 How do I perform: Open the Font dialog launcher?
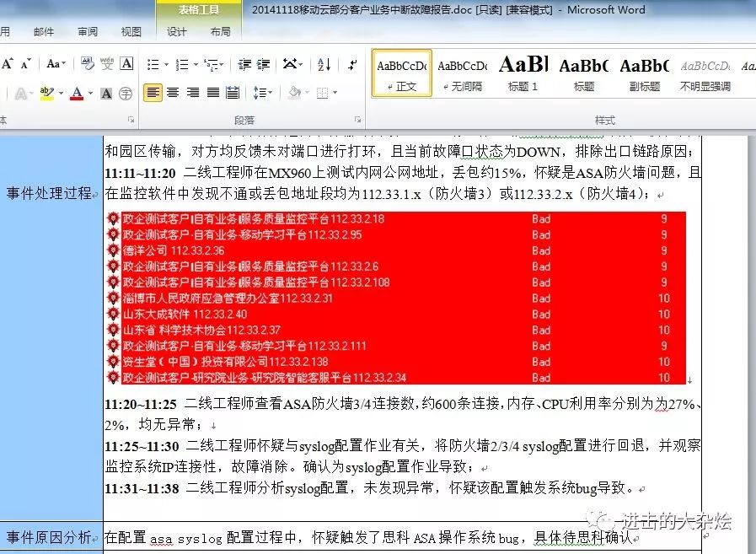click(x=131, y=119)
